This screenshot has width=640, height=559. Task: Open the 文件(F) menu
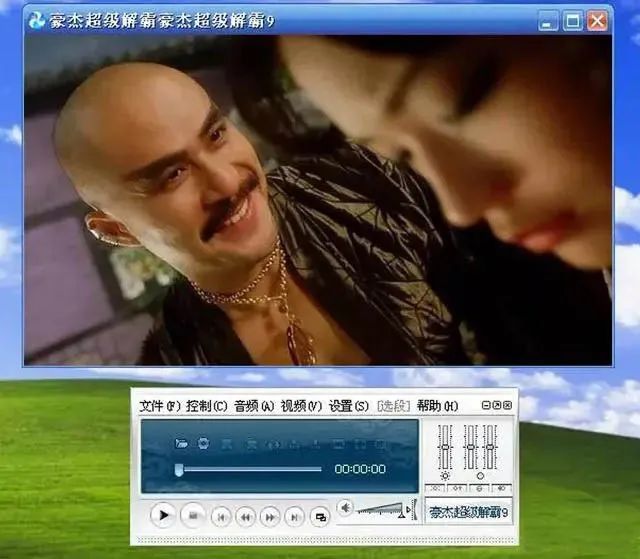[160, 406]
